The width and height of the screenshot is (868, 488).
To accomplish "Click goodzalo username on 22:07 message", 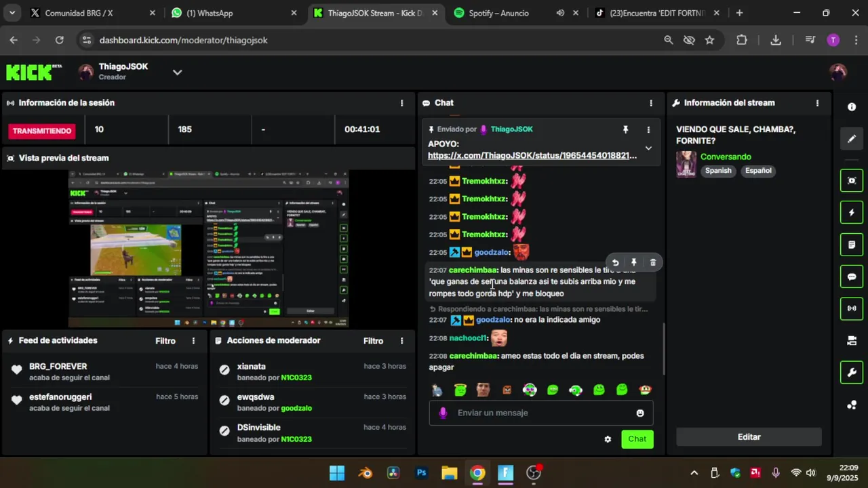I will point(493,320).
